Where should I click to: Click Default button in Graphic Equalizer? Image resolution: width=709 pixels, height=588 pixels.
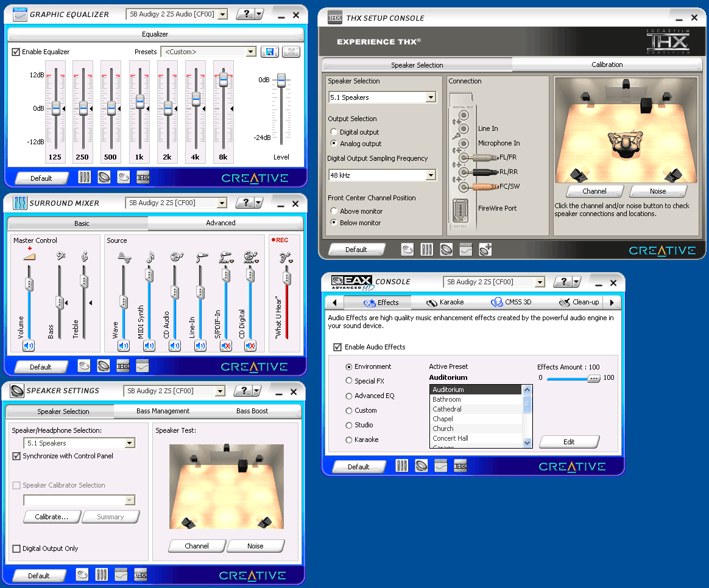coord(41,178)
